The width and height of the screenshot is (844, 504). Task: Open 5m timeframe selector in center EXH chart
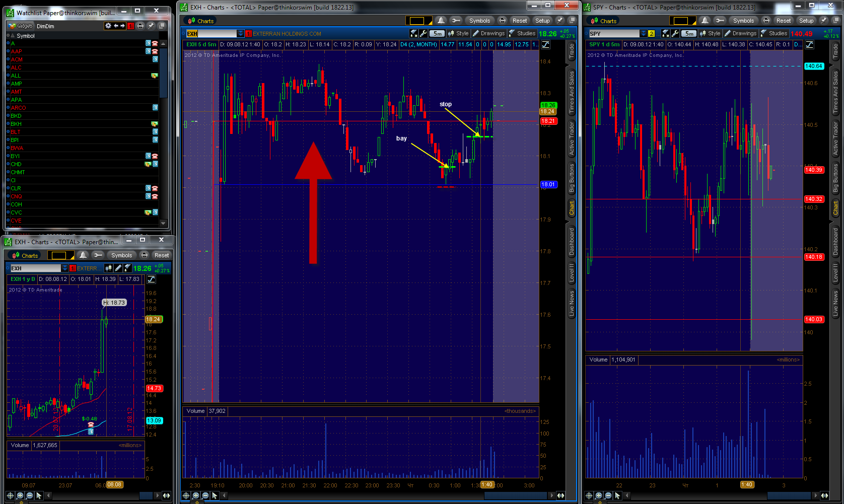(x=437, y=34)
